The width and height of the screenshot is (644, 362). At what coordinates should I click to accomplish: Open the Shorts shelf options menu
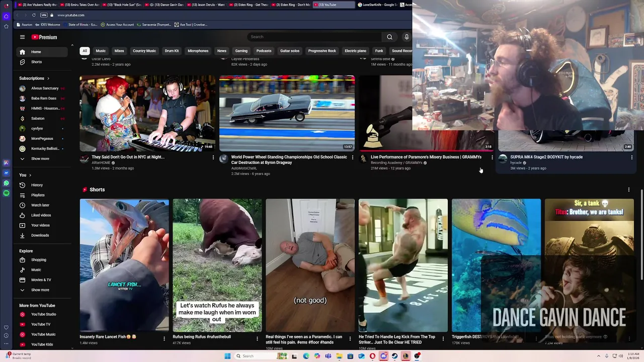point(628,190)
